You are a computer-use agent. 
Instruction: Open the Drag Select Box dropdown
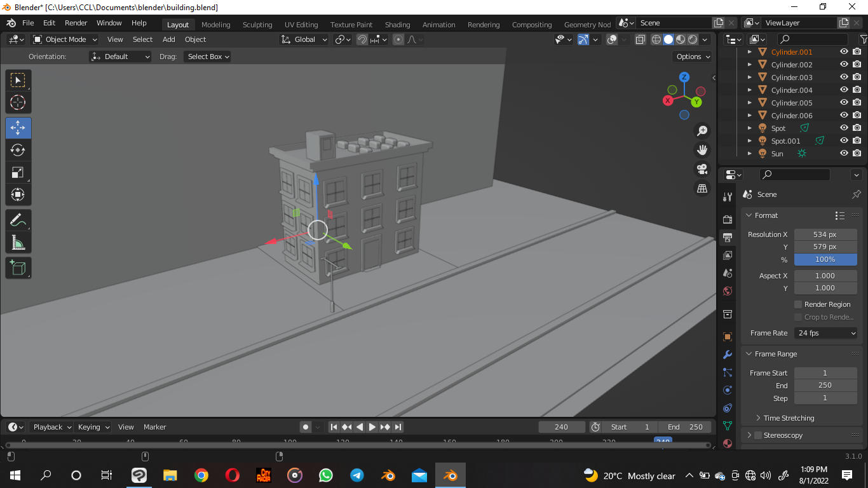pyautogui.click(x=207, y=57)
